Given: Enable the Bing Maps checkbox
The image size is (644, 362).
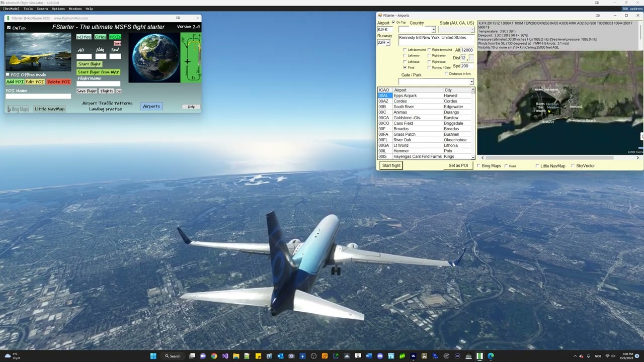Looking at the screenshot, I should (479, 165).
